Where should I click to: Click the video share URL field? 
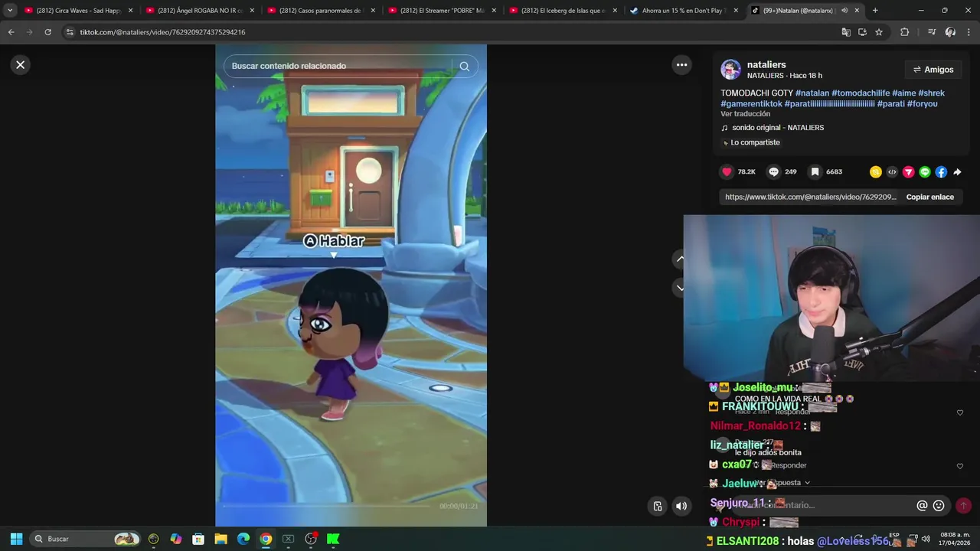tap(810, 197)
